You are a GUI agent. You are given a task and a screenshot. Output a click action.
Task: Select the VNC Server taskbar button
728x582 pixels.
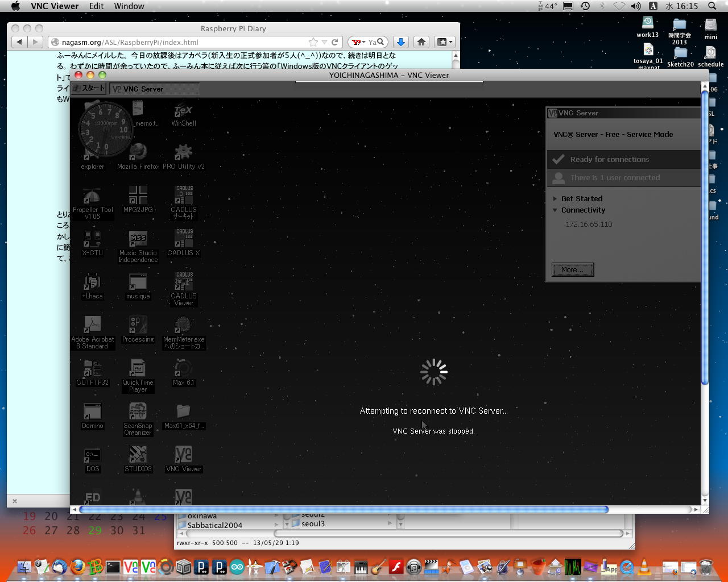pos(155,89)
